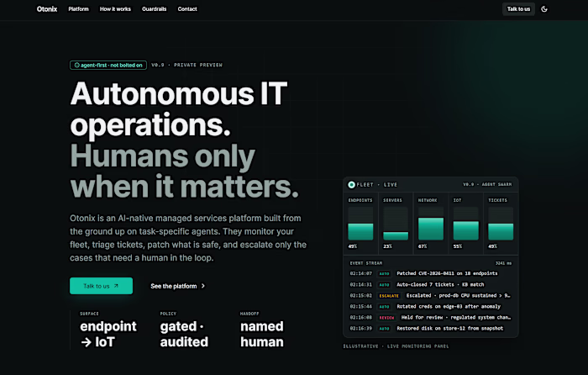The width and height of the screenshot is (588, 375).
Task: Click the POLICY gated · audited stat
Action: pos(184,330)
